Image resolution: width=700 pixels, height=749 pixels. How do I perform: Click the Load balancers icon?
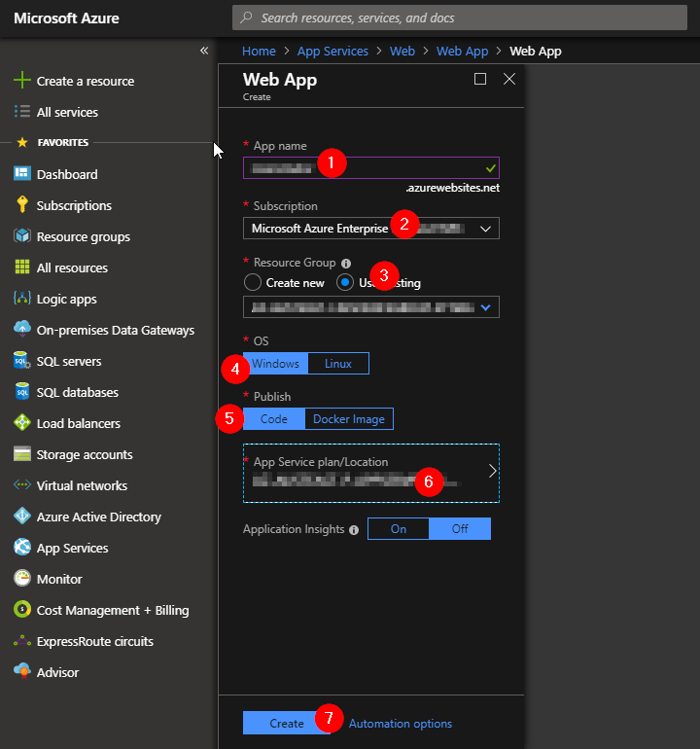[22, 423]
